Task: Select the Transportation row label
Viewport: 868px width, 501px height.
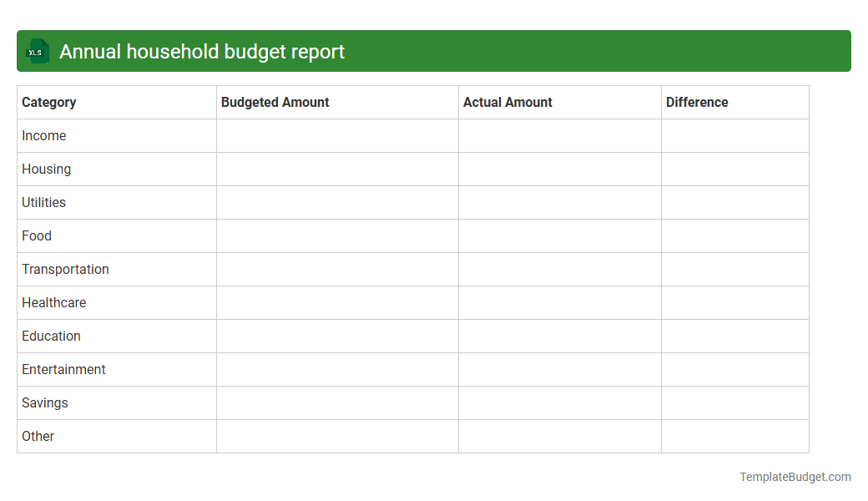Action: (65, 269)
